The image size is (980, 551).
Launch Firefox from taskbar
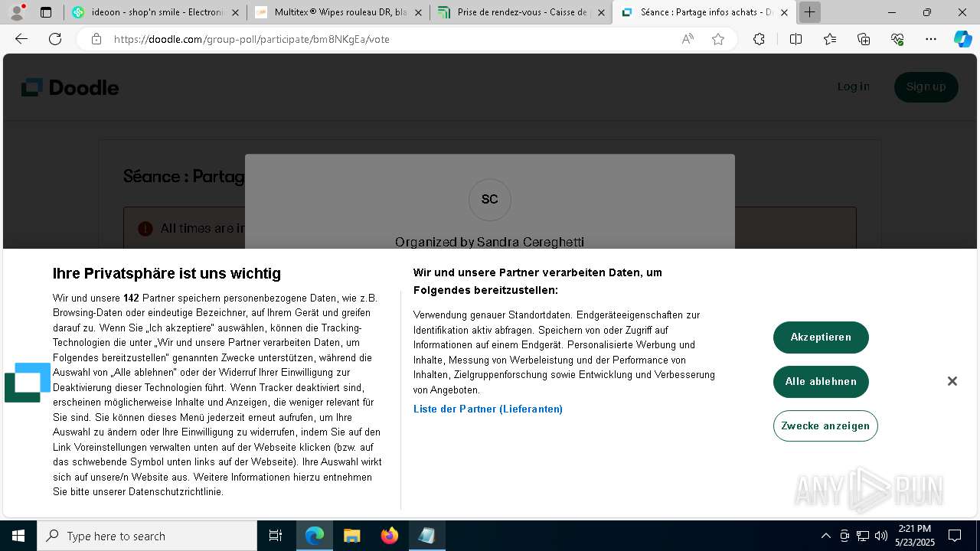tap(390, 536)
